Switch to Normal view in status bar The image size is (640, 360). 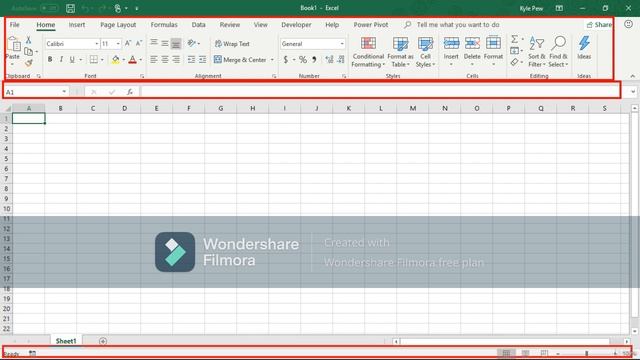coord(506,353)
